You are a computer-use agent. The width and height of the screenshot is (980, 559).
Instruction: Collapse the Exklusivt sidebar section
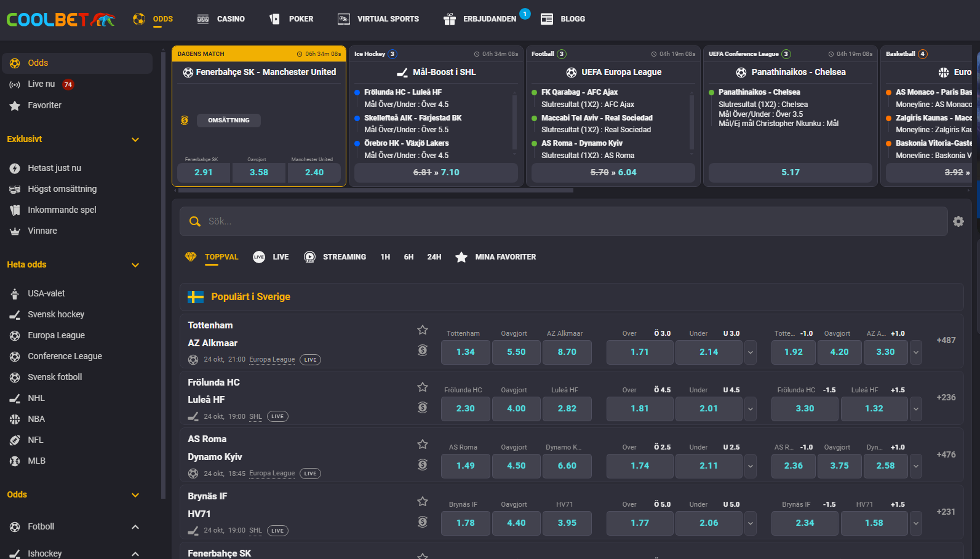135,140
